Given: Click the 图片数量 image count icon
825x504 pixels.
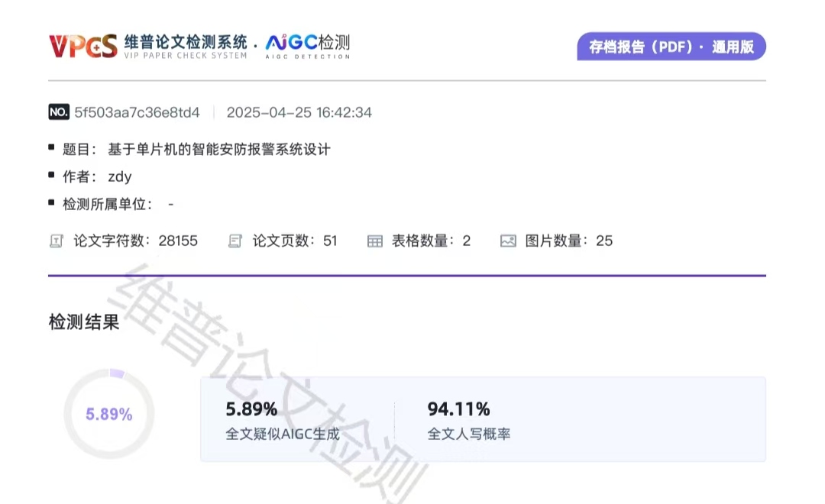Looking at the screenshot, I should [507, 241].
